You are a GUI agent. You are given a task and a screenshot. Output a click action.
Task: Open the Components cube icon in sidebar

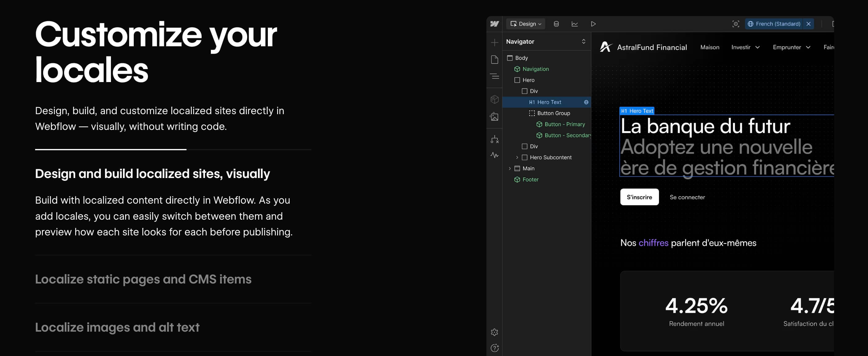point(494,99)
